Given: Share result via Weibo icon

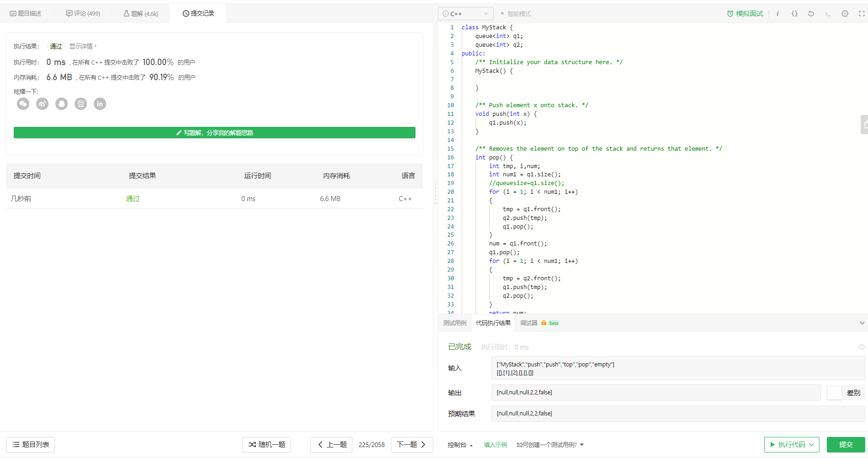Looking at the screenshot, I should (x=42, y=104).
